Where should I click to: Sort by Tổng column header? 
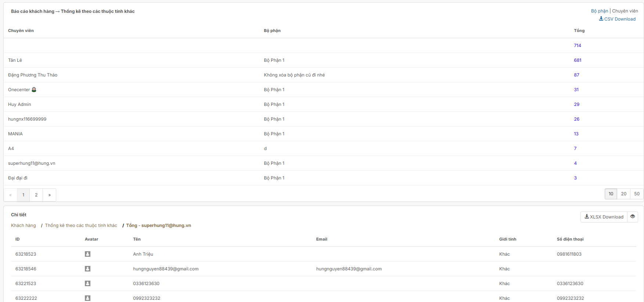click(579, 31)
